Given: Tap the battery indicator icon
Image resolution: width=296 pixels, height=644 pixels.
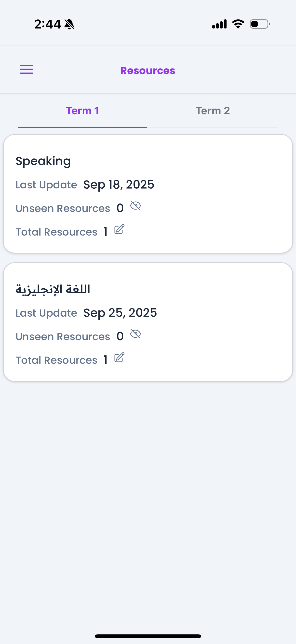Looking at the screenshot, I should pyautogui.click(x=259, y=24).
